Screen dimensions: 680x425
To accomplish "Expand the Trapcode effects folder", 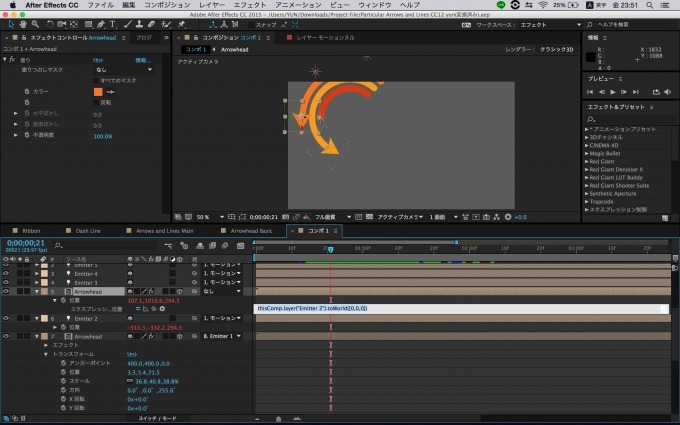I will point(587,201).
